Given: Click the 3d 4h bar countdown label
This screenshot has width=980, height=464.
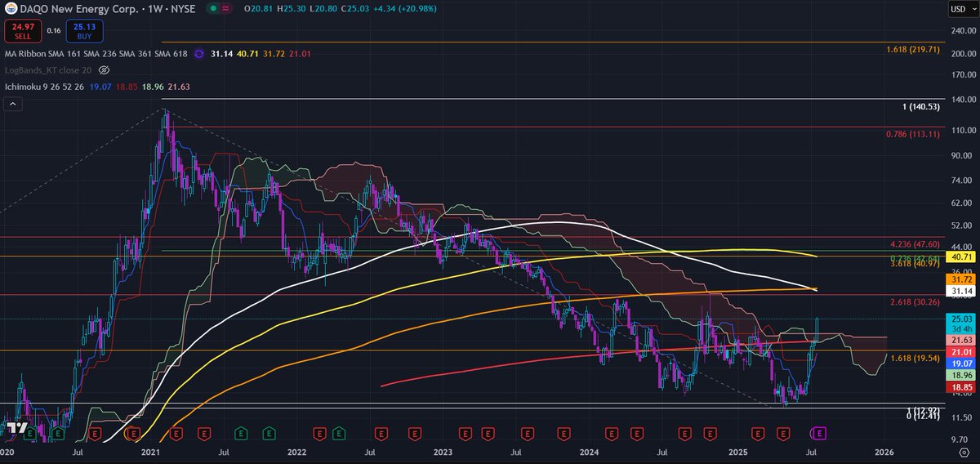Looking at the screenshot, I should coord(959,328).
